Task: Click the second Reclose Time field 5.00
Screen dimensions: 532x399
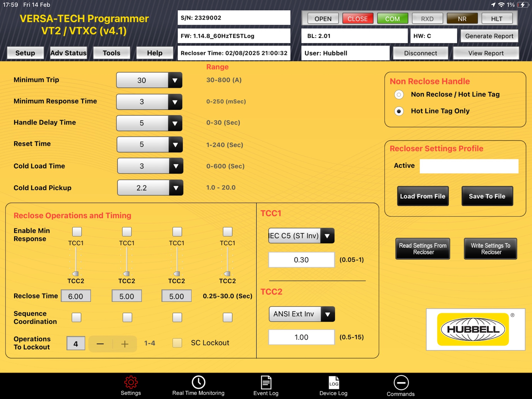Action: click(127, 296)
